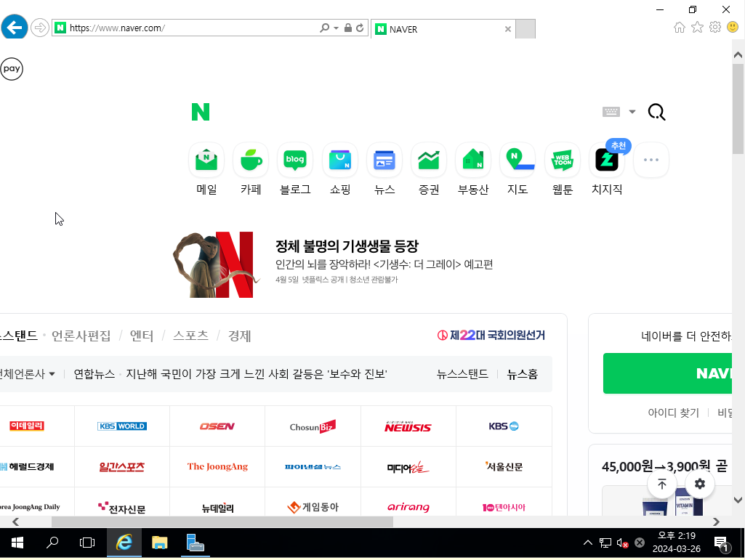745x560 pixels.
Task: Open the Windows Start menu
Action: (x=17, y=543)
